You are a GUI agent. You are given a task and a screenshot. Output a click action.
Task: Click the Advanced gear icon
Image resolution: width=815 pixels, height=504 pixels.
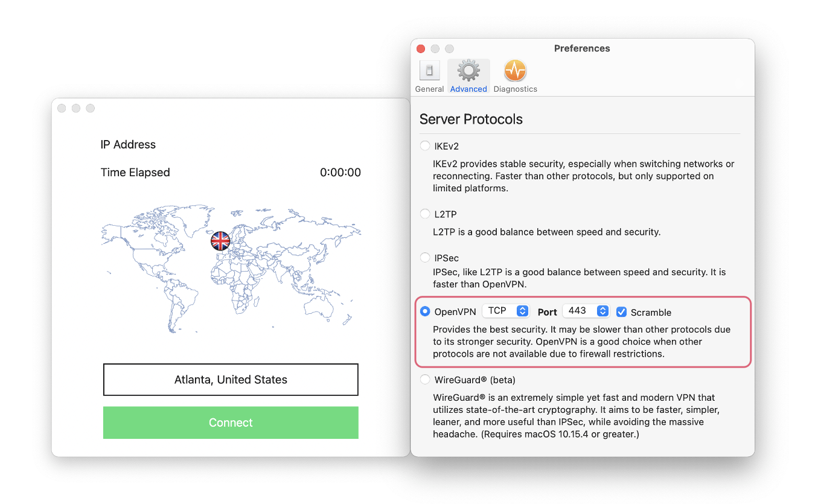[x=468, y=71]
